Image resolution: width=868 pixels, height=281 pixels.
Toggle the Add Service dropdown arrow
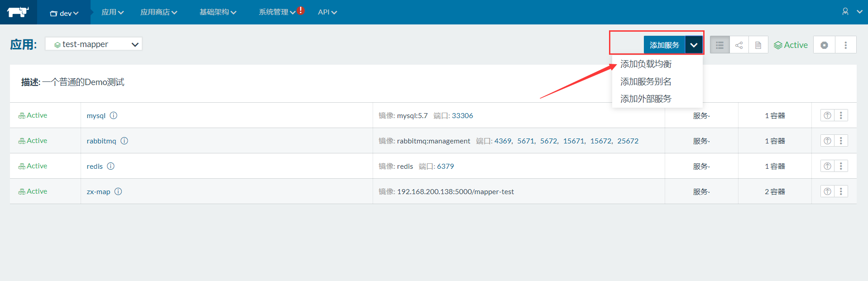[x=694, y=45]
